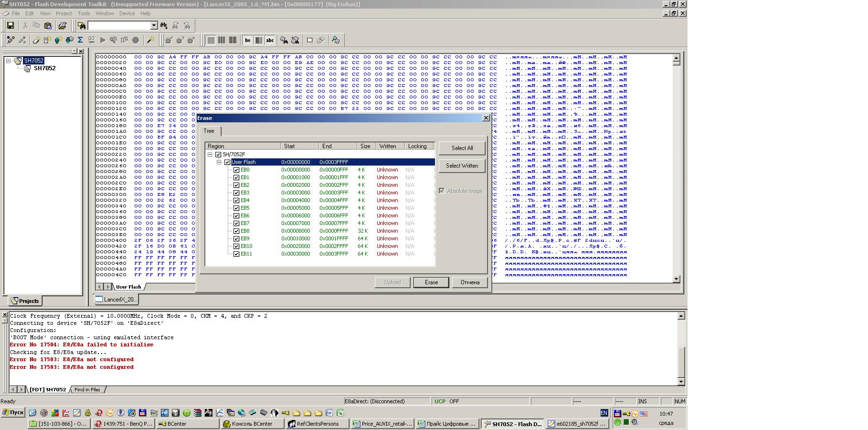Click the search text input field
The width and height of the screenshot is (868, 430).
pyautogui.click(x=119, y=26)
